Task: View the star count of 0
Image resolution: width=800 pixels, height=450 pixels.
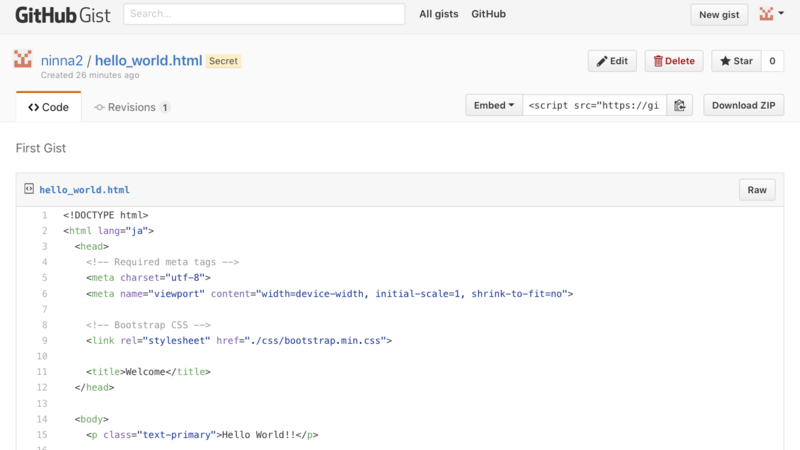Action: pos(772,61)
